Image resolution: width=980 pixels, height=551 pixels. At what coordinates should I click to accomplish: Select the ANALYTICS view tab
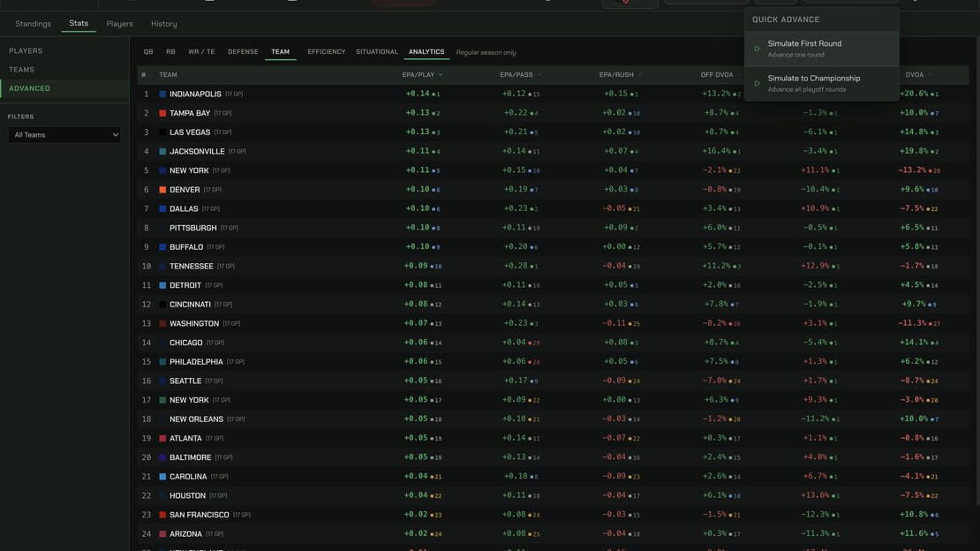point(426,52)
